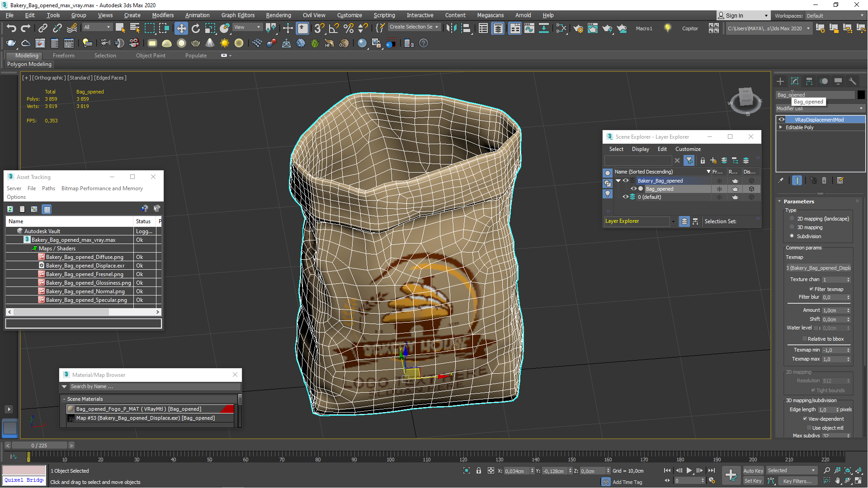Image resolution: width=868 pixels, height=488 pixels.
Task: Select the 2D mapping (landscape) radio button
Action: pyautogui.click(x=792, y=219)
